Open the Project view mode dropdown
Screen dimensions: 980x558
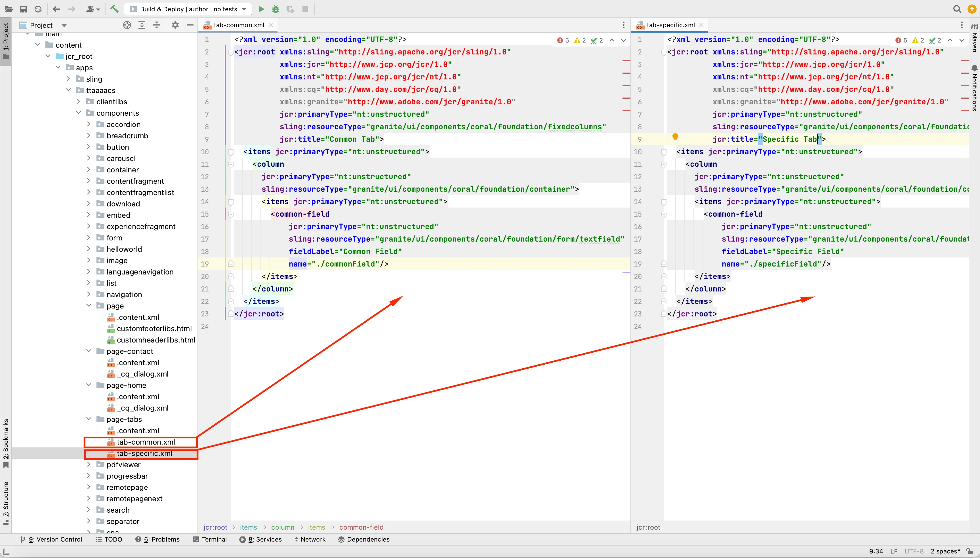pyautogui.click(x=64, y=25)
